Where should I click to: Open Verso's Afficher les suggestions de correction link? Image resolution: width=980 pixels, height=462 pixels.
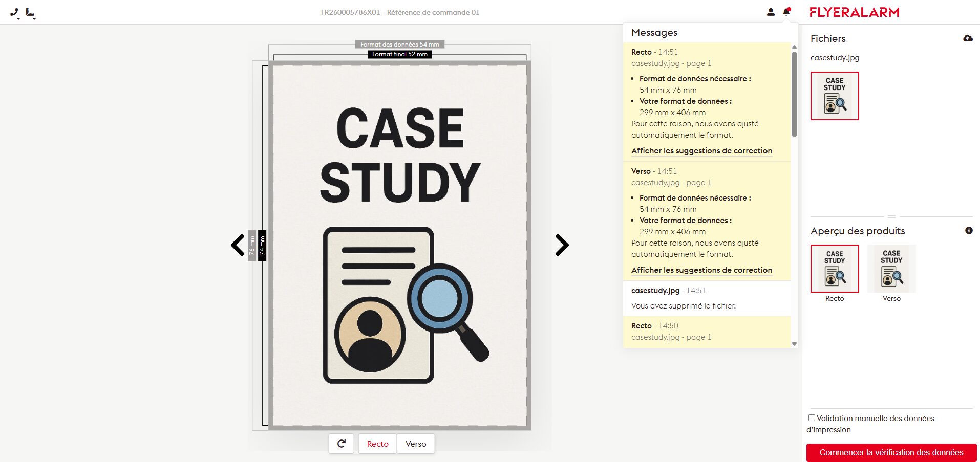701,270
